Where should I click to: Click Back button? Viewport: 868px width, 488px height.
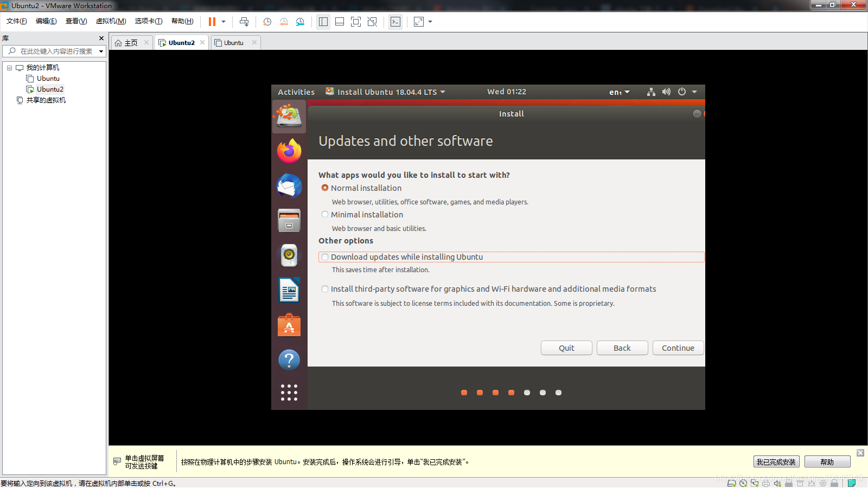pyautogui.click(x=622, y=348)
